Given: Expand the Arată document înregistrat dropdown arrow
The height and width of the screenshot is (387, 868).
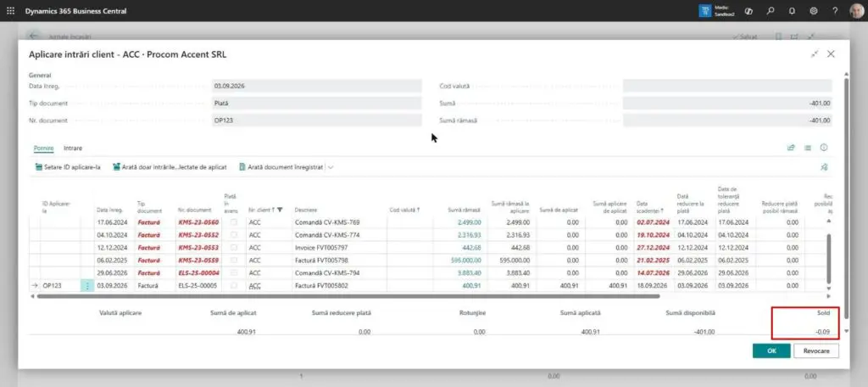Looking at the screenshot, I should coord(331,167).
